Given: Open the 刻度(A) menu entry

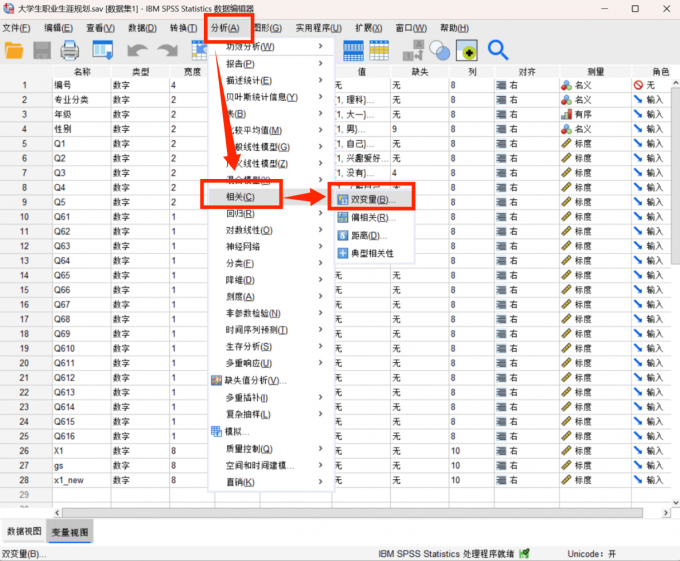Looking at the screenshot, I should [240, 297].
